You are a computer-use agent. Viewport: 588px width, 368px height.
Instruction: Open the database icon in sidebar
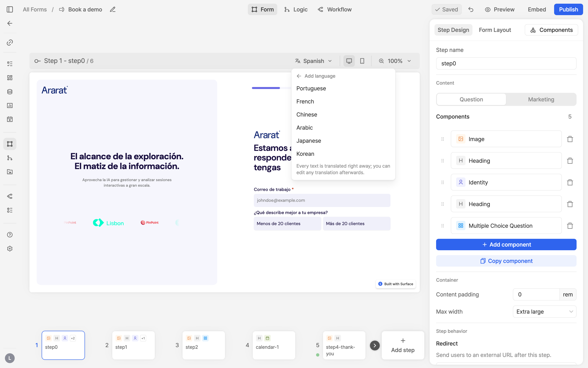tap(10, 92)
